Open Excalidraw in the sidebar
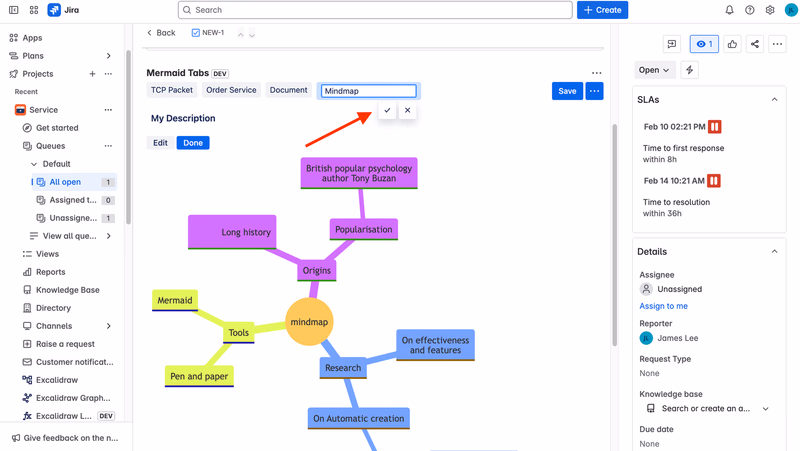Screen dimensions: 800x451 pyautogui.click(x=57, y=380)
